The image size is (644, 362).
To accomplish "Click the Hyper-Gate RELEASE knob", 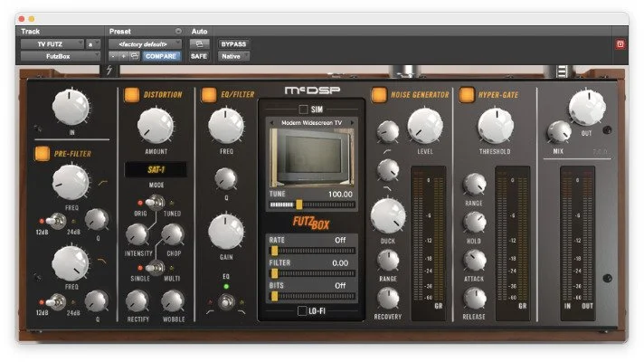I will (x=474, y=299).
